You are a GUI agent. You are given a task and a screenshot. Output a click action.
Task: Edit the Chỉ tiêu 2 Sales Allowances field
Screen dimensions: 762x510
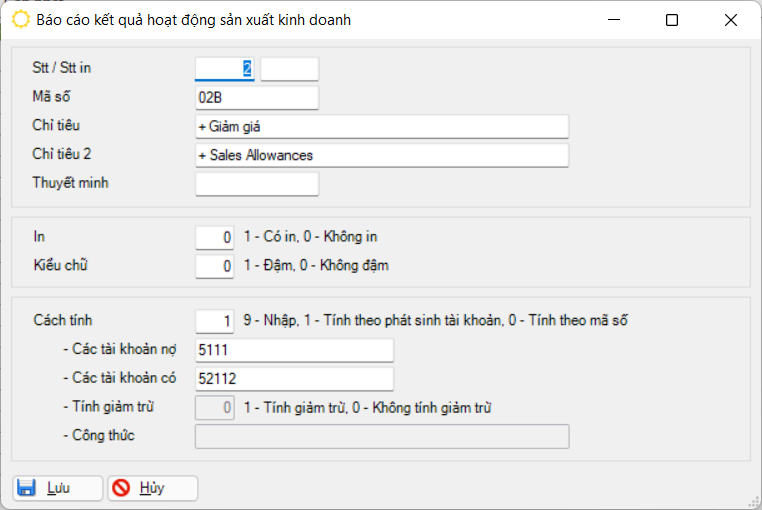(x=381, y=155)
